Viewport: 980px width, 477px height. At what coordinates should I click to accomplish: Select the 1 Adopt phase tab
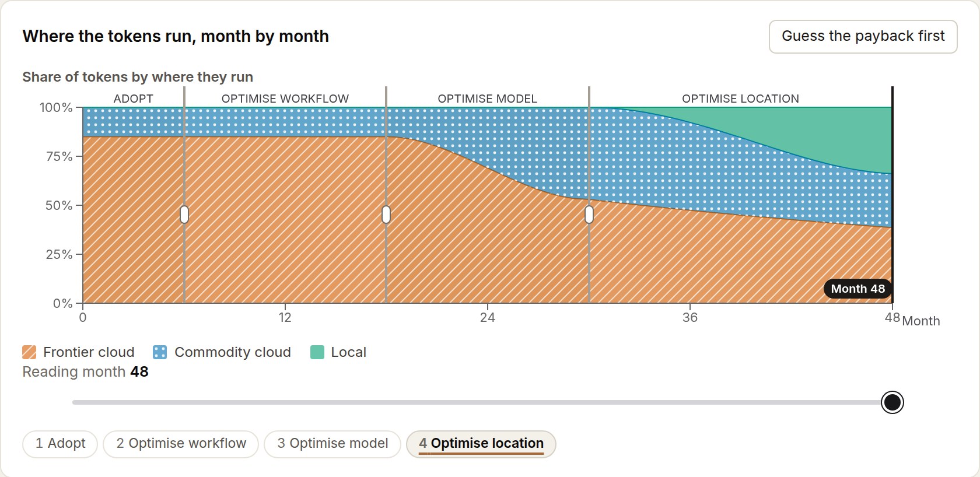[x=60, y=444]
